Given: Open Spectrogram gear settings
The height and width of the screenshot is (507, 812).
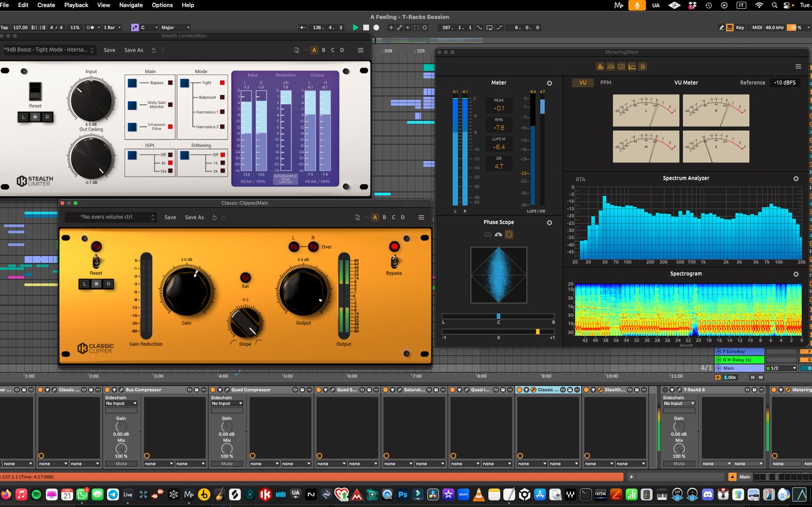Looking at the screenshot, I should [x=796, y=275].
